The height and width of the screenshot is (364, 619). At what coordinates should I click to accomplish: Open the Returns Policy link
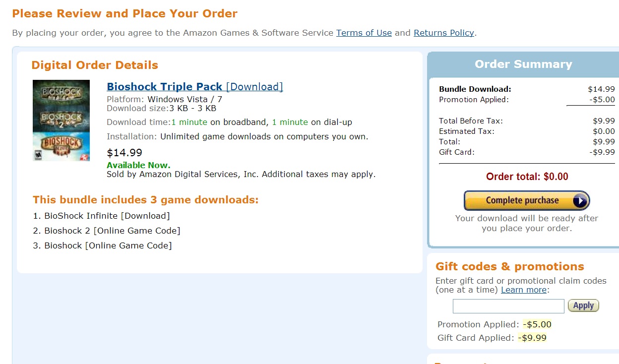coord(443,33)
